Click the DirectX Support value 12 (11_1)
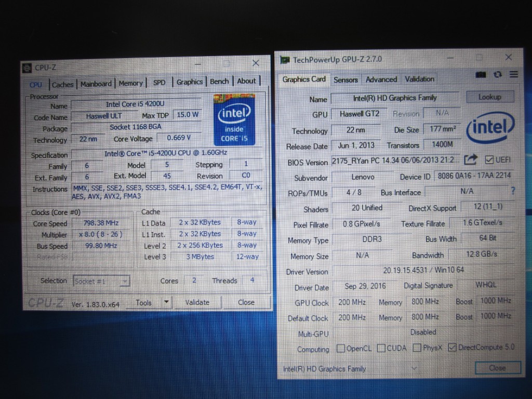This screenshot has width=532, height=399. point(488,207)
